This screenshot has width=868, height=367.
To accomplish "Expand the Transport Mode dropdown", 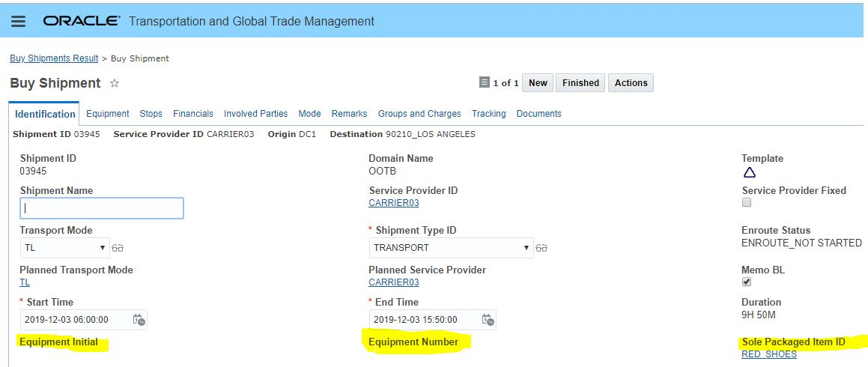I will [x=64, y=248].
